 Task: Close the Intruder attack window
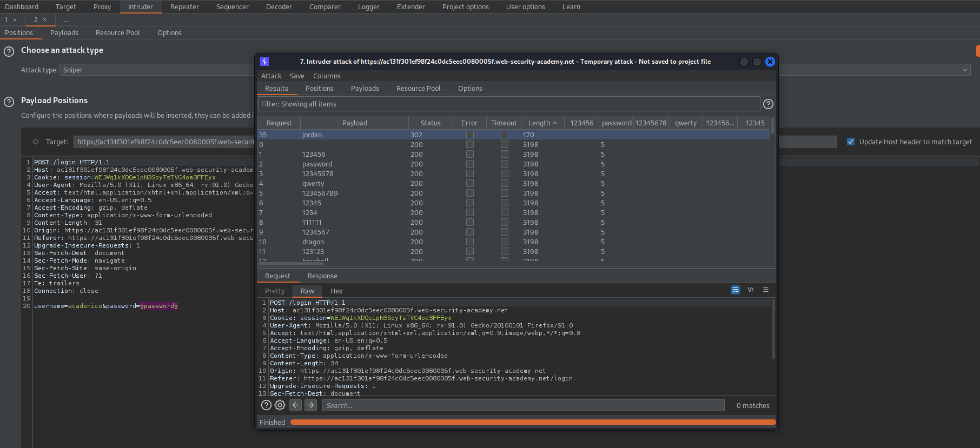[770, 62]
